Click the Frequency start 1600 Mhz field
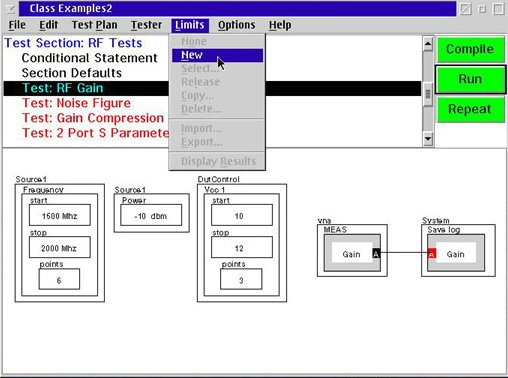The height and width of the screenshot is (378, 508). click(60, 215)
